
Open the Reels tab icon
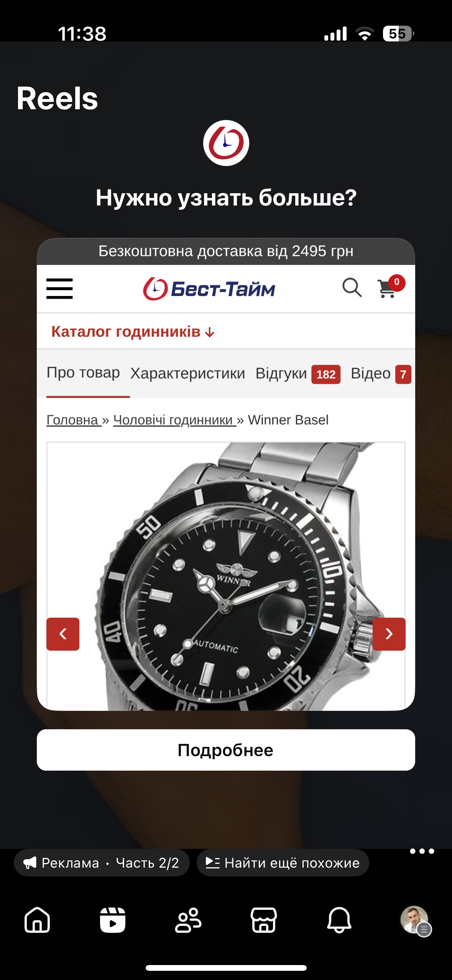(x=113, y=919)
